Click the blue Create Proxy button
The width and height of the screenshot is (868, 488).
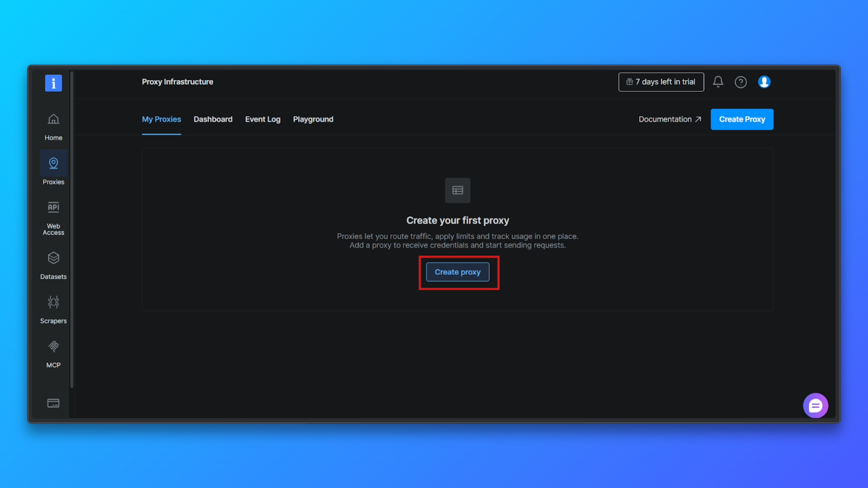[742, 119]
